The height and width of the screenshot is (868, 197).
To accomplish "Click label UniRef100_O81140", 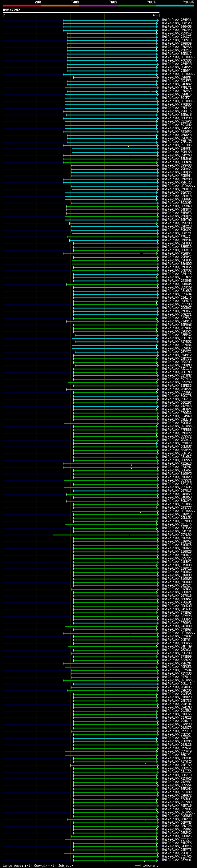I will coord(176,525).
